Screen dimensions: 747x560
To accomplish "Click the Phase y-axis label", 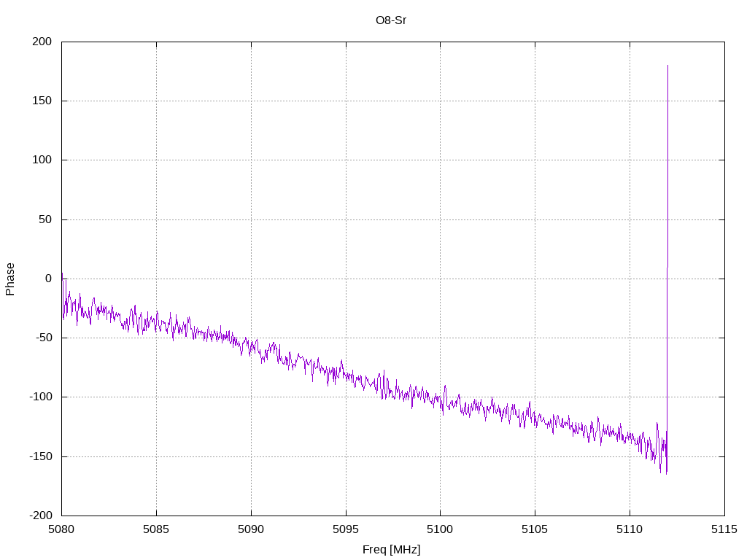I will (10, 279).
